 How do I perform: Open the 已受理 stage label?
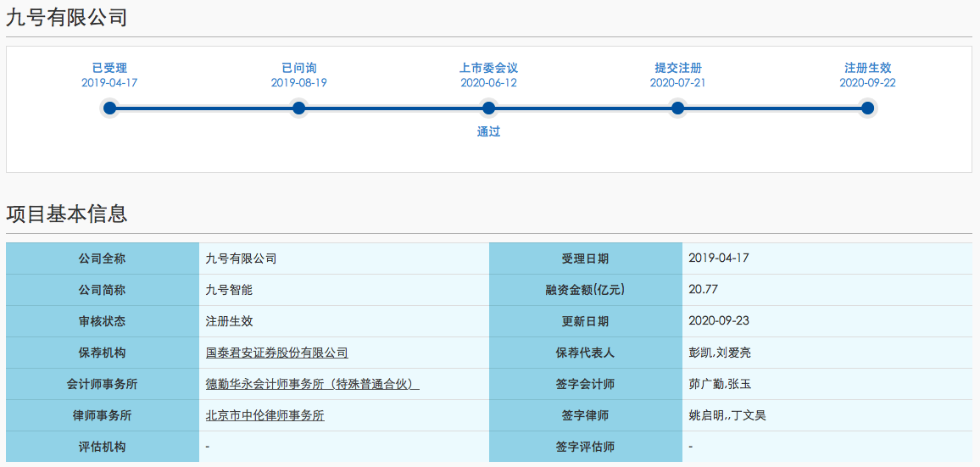click(x=109, y=68)
